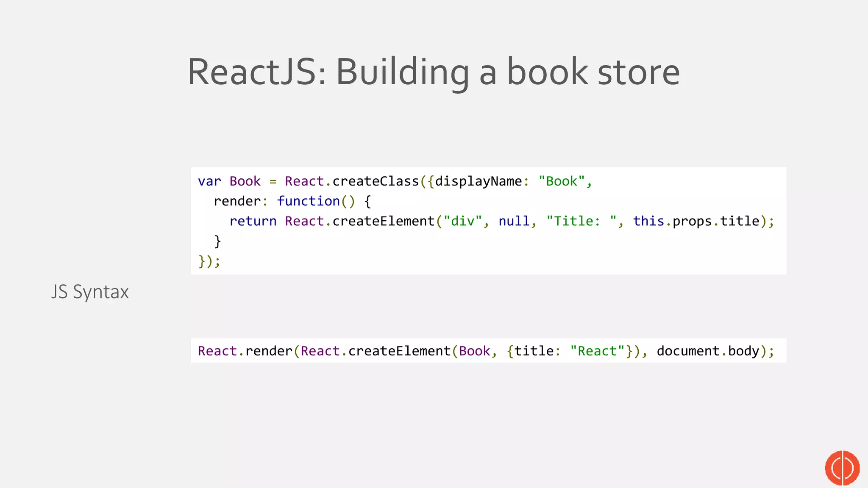Click the "JS Syntax" label
868x488 pixels.
coord(90,292)
